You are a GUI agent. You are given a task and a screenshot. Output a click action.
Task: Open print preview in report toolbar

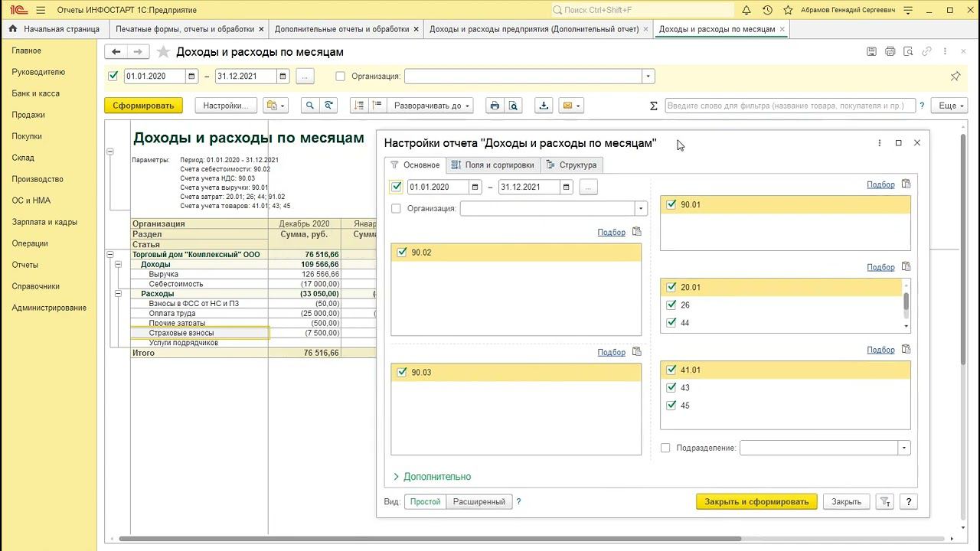(513, 106)
